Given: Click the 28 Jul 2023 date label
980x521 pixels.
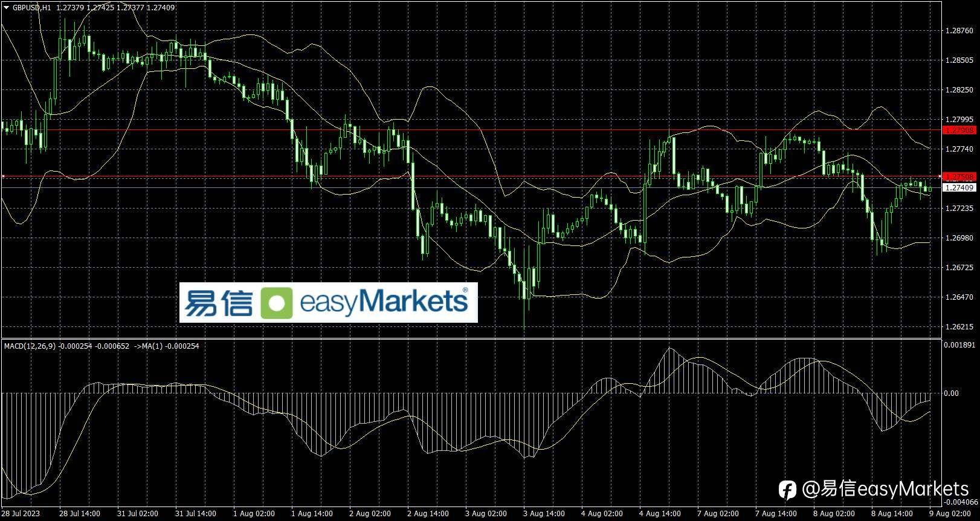Looking at the screenshot, I should pyautogui.click(x=21, y=514).
